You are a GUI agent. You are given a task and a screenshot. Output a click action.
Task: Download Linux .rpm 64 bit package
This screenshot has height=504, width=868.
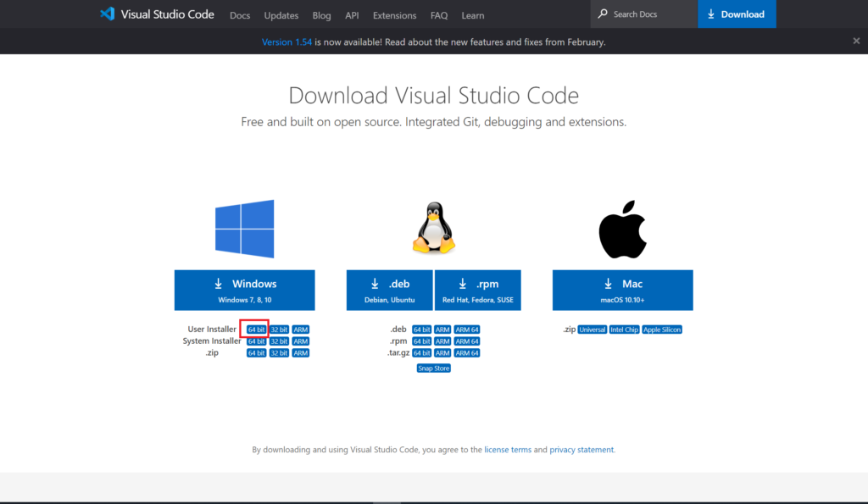pyautogui.click(x=422, y=341)
